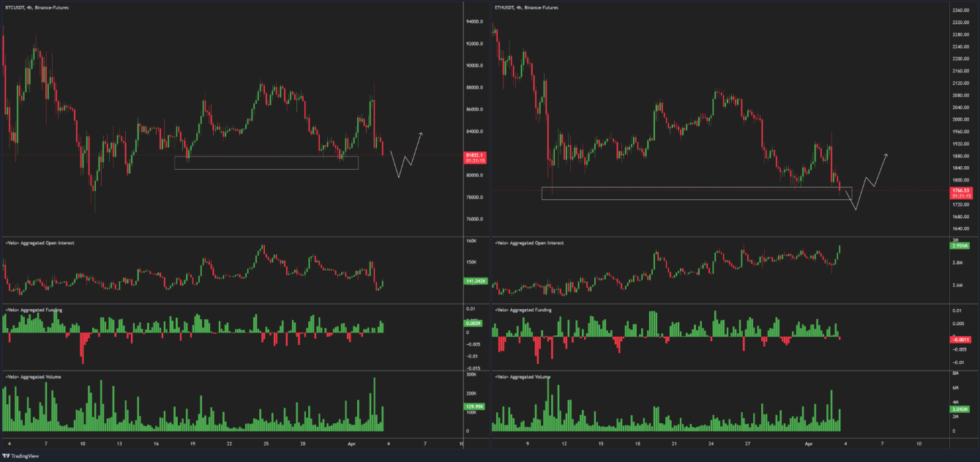Click ETH funding value -0.0011 tag
Viewport: 980px width, 462px height.
[960, 340]
